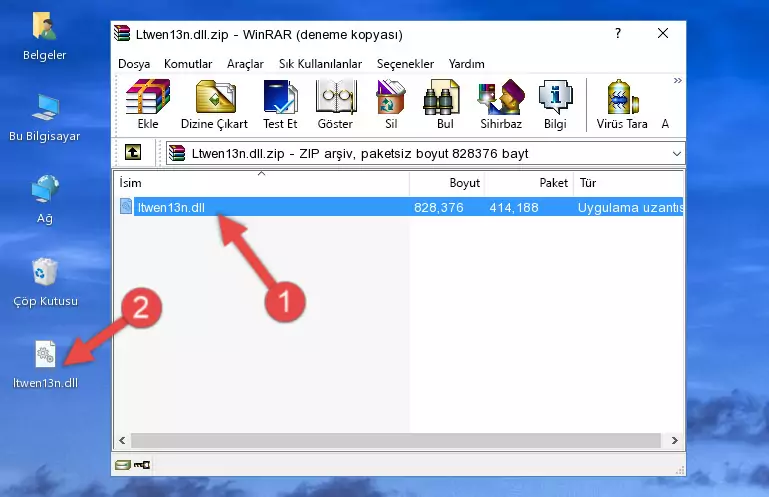Open the Dosya menu
This screenshot has width=769, height=497.
point(134,64)
